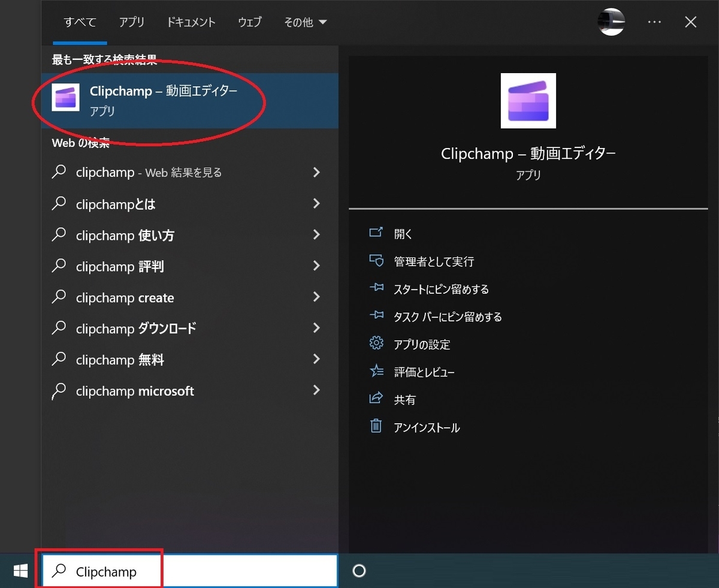Screen dimensions: 719x588
Task: Switch to the ドキュメント tab
Action: pos(191,22)
